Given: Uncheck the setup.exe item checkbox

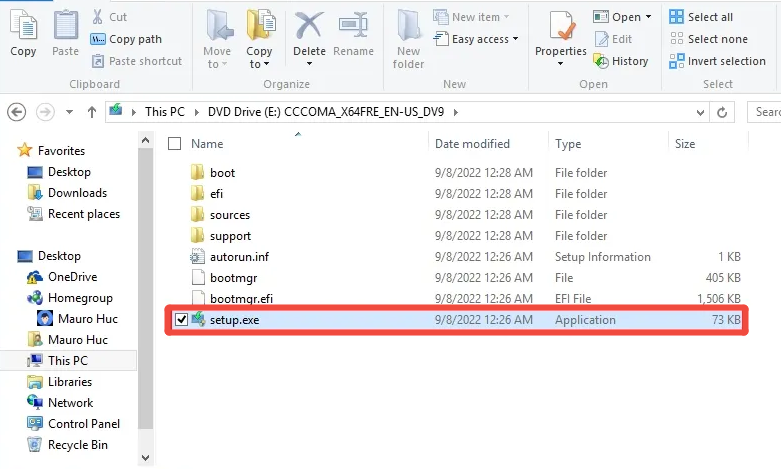Looking at the screenshot, I should [x=181, y=320].
